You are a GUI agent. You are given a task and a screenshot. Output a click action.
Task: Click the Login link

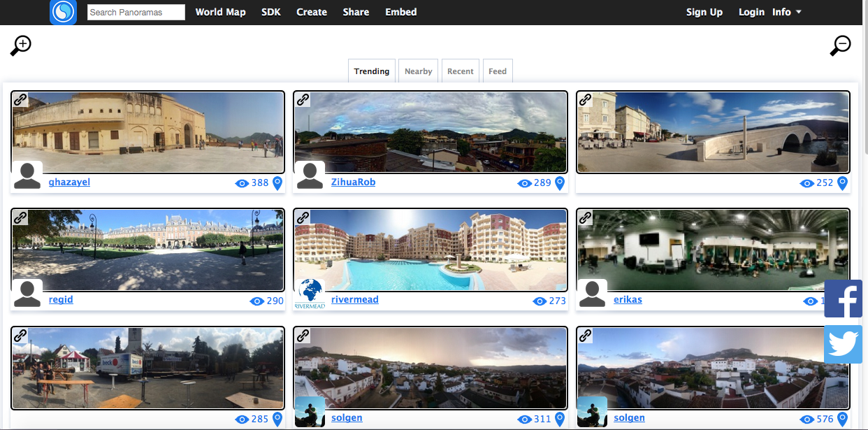(751, 12)
